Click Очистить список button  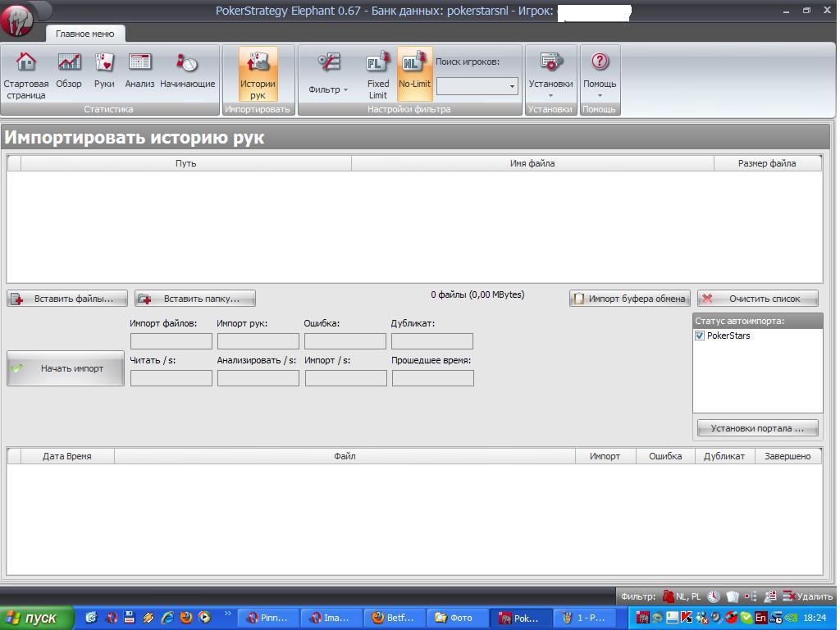[757, 299]
